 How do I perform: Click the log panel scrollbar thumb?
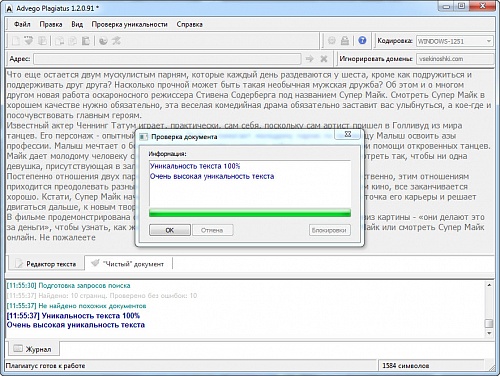(x=489, y=323)
